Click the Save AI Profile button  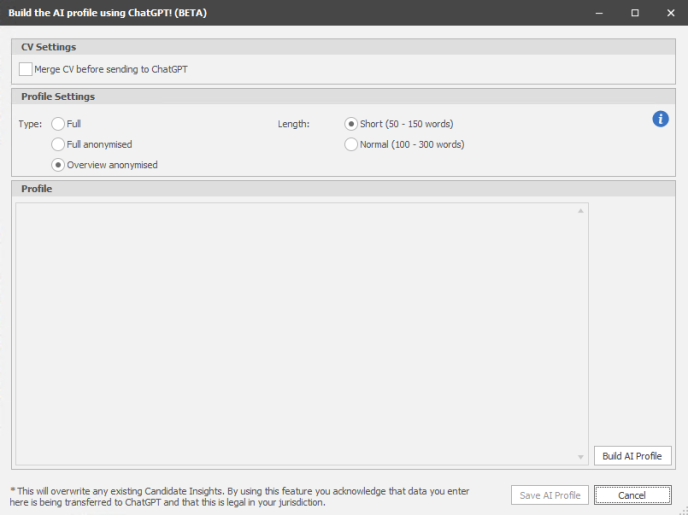click(548, 495)
